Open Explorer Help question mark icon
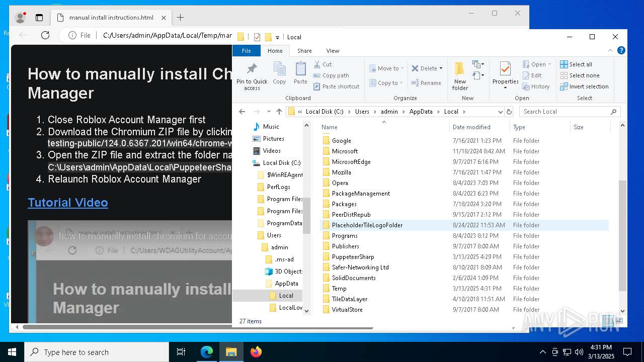 coord(621,50)
